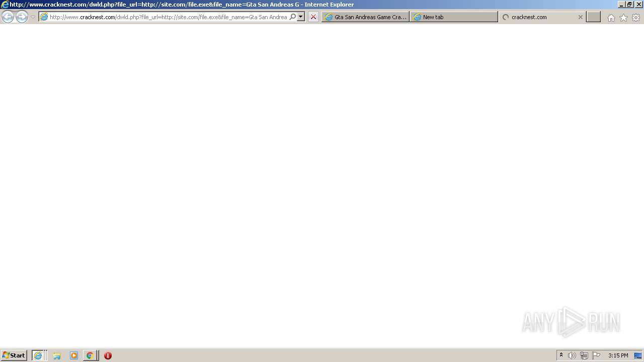Stop page loading with the red X
The image size is (644, 362).
(x=313, y=17)
